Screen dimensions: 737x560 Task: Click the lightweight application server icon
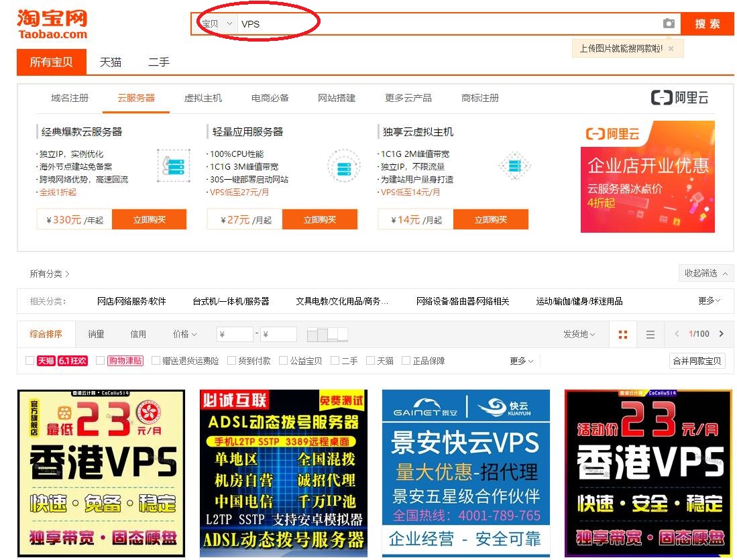pos(344,166)
